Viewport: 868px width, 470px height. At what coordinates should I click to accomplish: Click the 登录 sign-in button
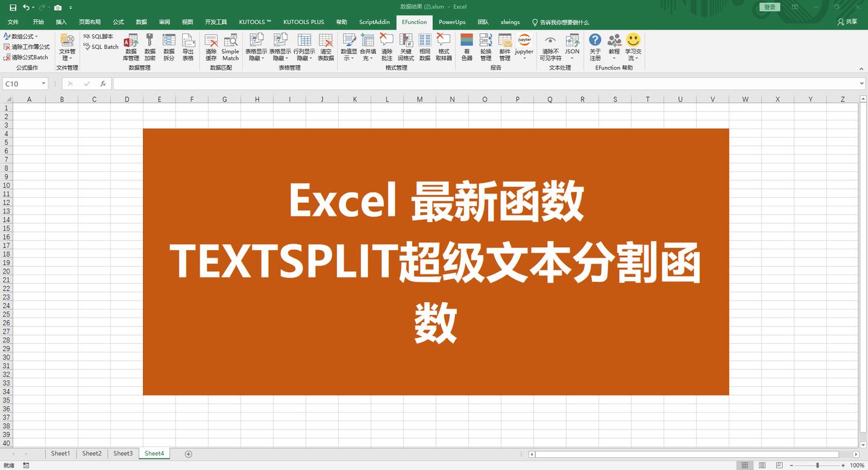pyautogui.click(x=769, y=7)
